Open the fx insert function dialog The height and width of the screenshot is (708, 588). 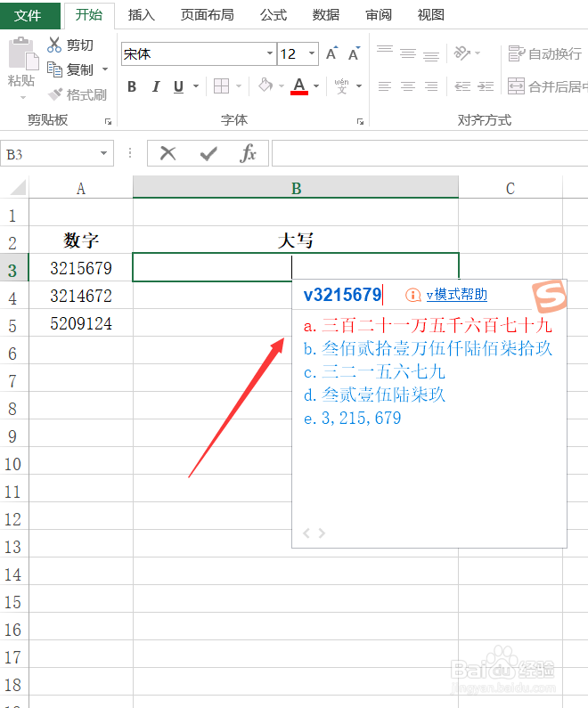248,153
